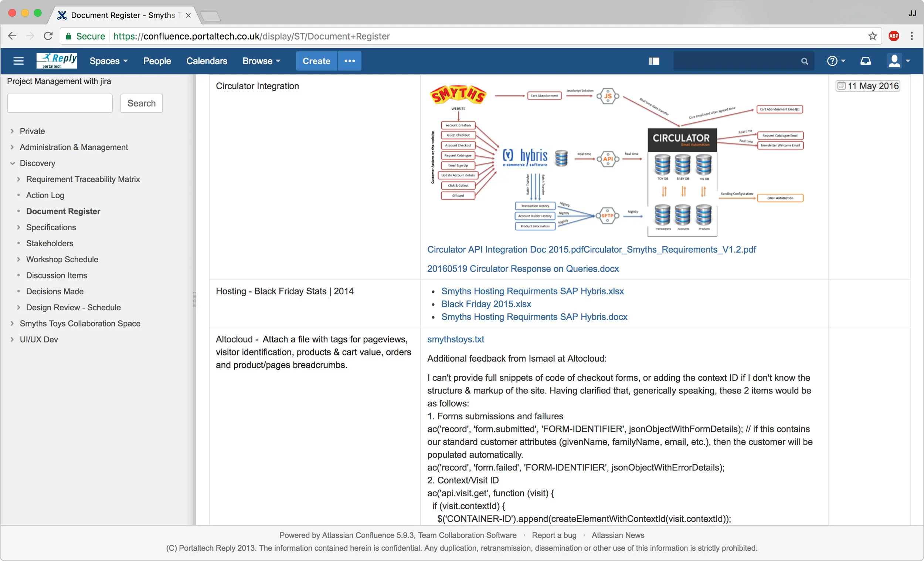Open Smyths Hosting Requirments SAP Hybris.docx
The width and height of the screenshot is (924, 561).
tap(534, 317)
